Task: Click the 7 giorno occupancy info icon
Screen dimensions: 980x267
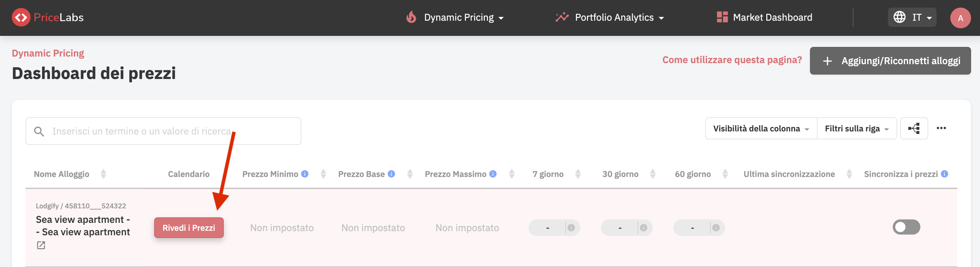Action: click(x=571, y=227)
